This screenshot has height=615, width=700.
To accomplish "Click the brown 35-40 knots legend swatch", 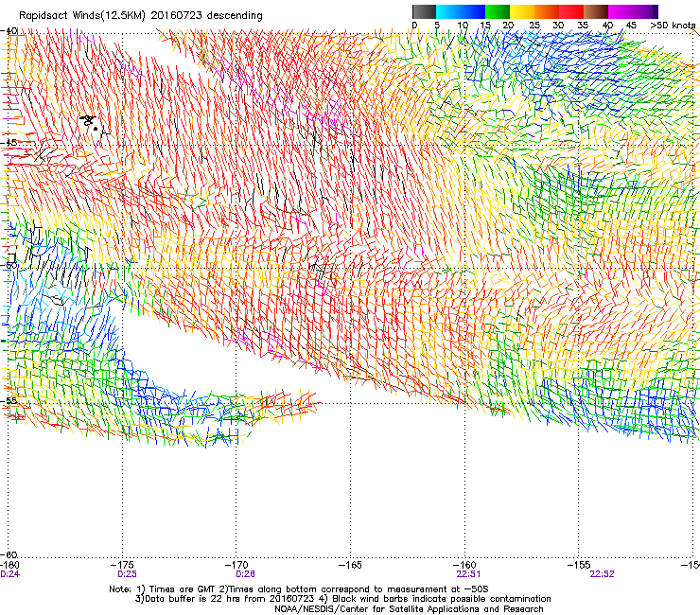I will [596, 11].
